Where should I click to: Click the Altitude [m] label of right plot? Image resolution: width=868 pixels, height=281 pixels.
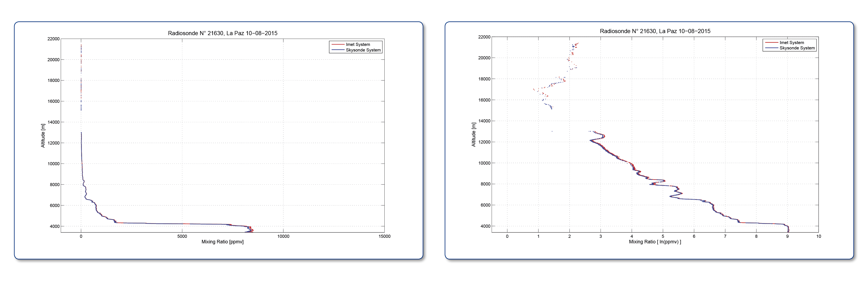point(473,134)
